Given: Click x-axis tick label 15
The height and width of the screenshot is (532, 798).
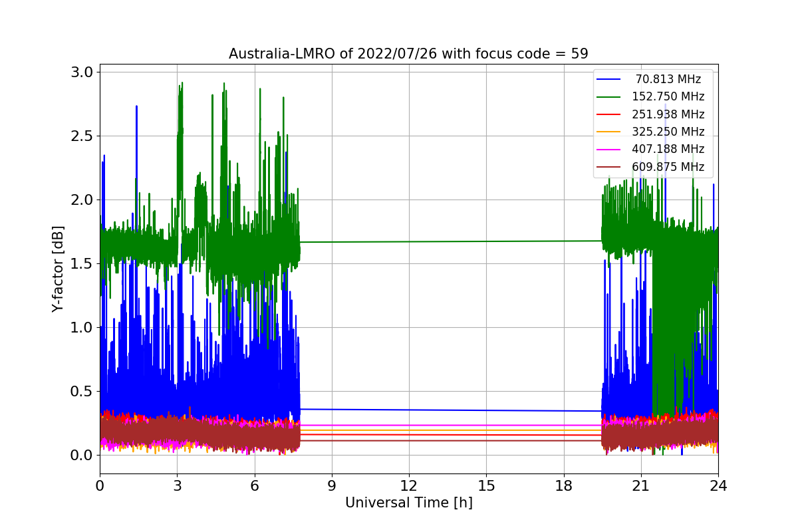Looking at the screenshot, I should [x=486, y=486].
